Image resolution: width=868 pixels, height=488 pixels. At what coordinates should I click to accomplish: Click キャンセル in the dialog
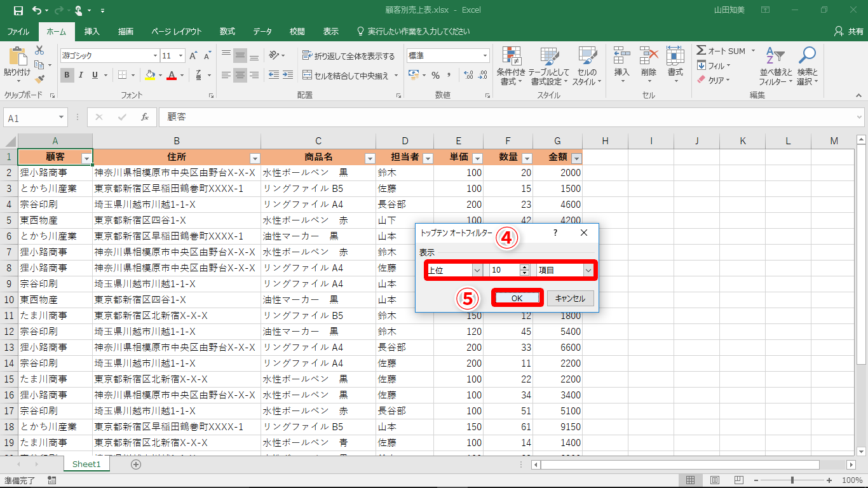click(x=570, y=298)
